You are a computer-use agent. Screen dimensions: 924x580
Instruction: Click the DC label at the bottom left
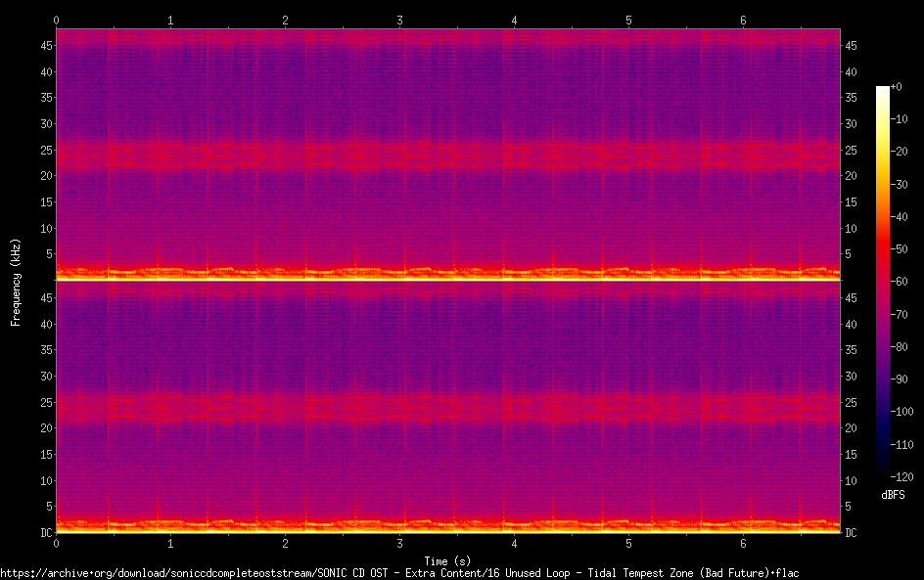coord(44,533)
